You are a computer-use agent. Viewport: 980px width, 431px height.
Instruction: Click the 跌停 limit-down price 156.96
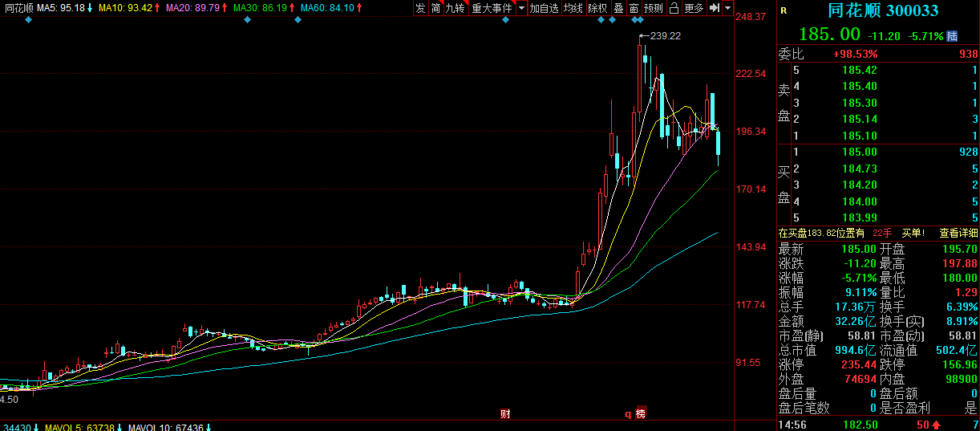[961, 364]
